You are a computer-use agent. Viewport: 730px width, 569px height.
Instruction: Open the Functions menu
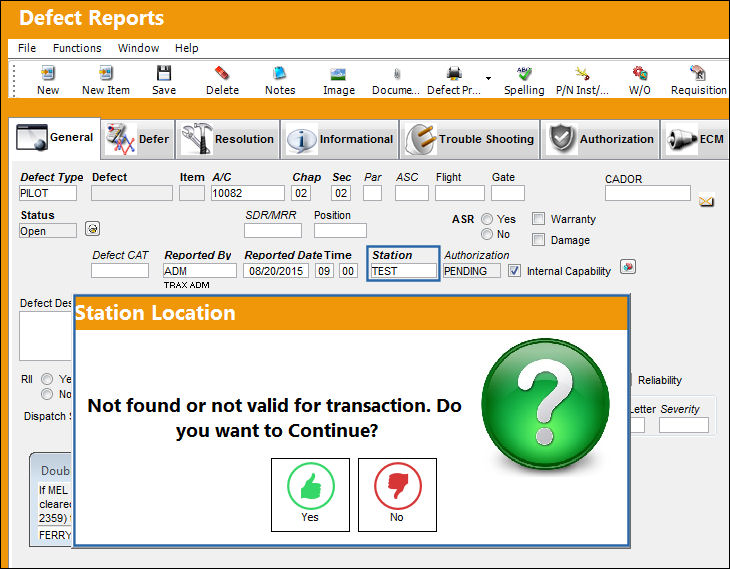[77, 48]
